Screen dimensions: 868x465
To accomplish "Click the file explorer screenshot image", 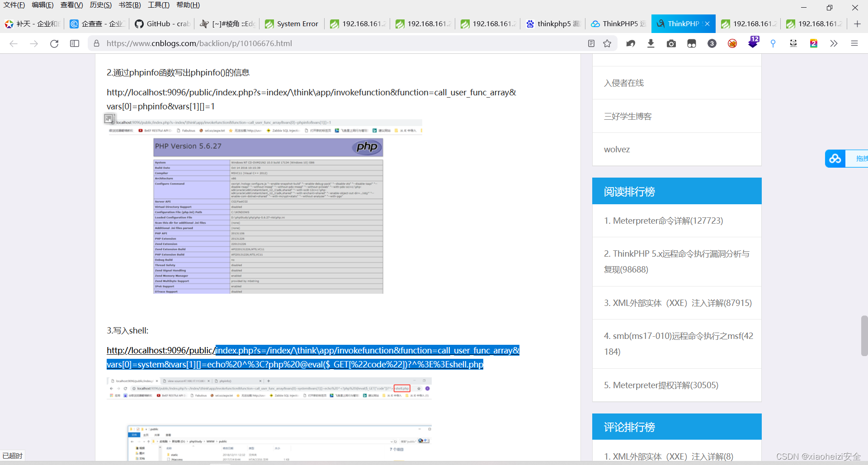I will point(279,443).
